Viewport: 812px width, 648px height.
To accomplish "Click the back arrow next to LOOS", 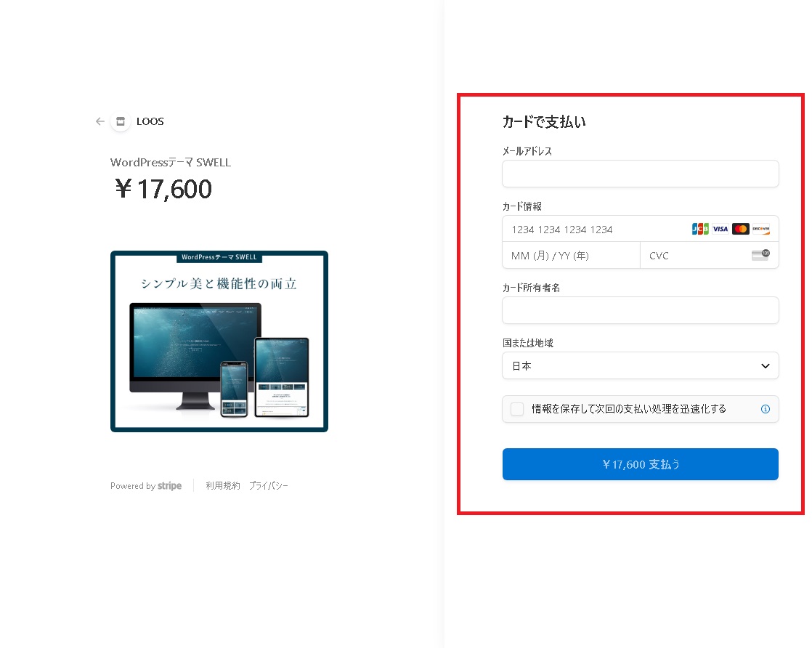I will point(100,121).
